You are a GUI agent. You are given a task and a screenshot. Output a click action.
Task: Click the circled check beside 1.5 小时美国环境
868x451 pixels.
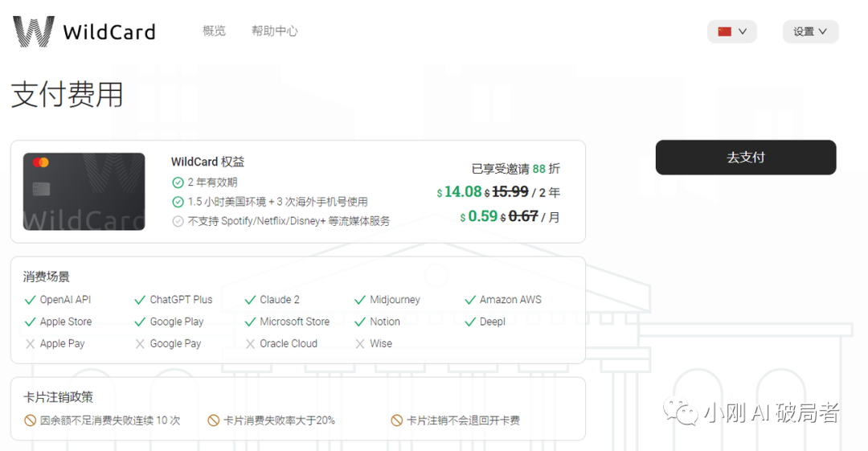(178, 202)
